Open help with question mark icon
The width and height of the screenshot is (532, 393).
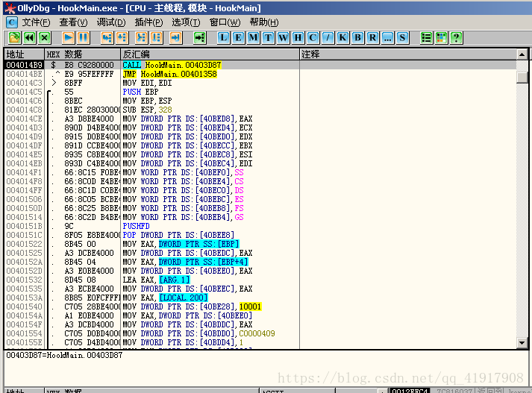tap(457, 37)
